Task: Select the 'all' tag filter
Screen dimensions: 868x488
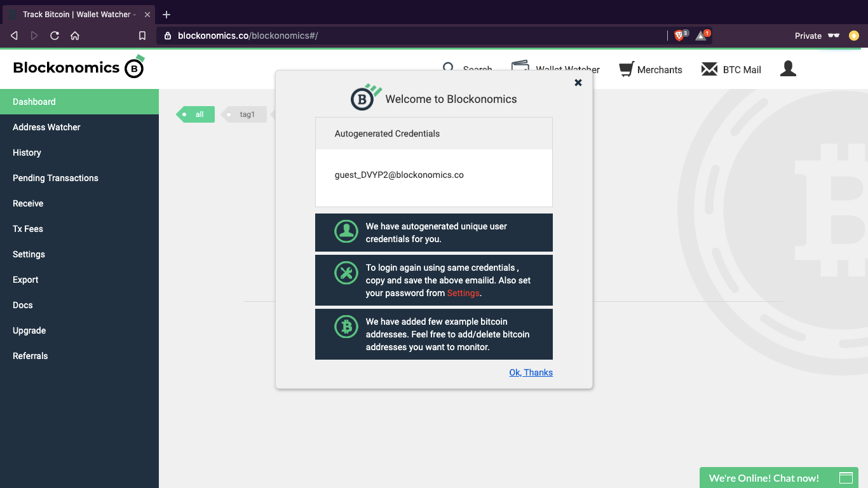Action: click(195, 114)
